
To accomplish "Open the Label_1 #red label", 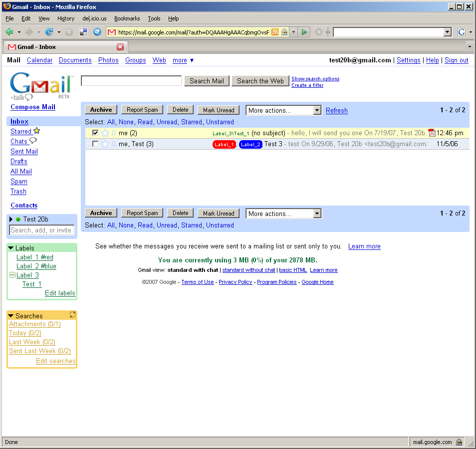I will (x=34, y=257).
